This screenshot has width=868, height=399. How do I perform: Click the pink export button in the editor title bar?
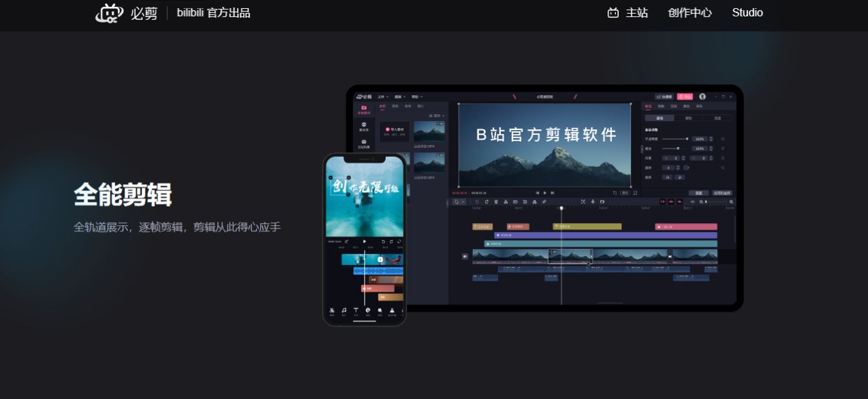tap(685, 96)
